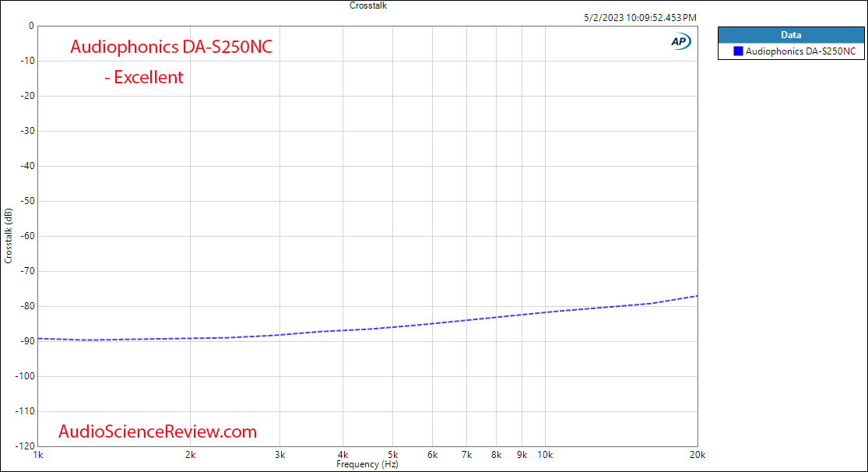
Task: Click the 20k frequency tick label
Action: coord(698,455)
